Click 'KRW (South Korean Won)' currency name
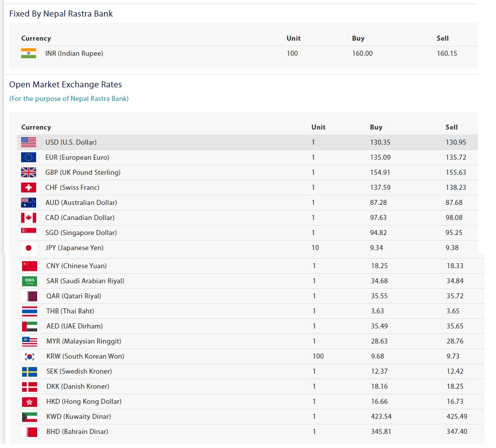This screenshot has width=496, height=448. pyautogui.click(x=85, y=357)
